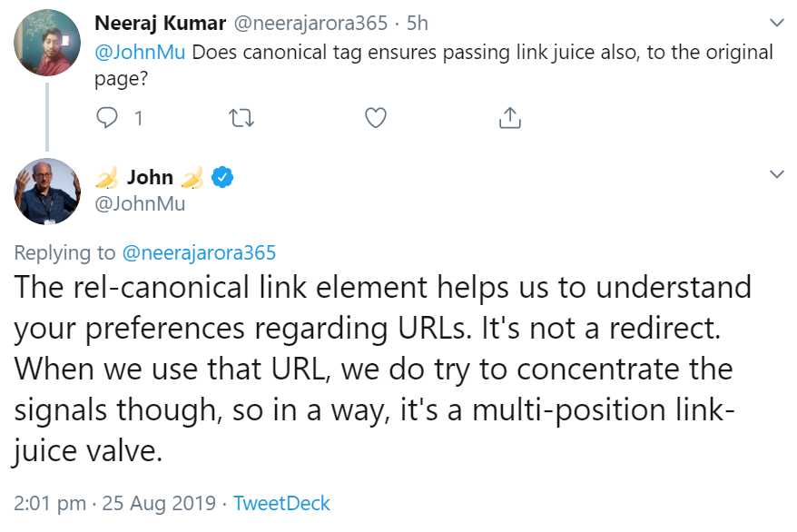This screenshot has height=532, width=797.
Task: Open the TweetDeck source link
Action: point(281,503)
